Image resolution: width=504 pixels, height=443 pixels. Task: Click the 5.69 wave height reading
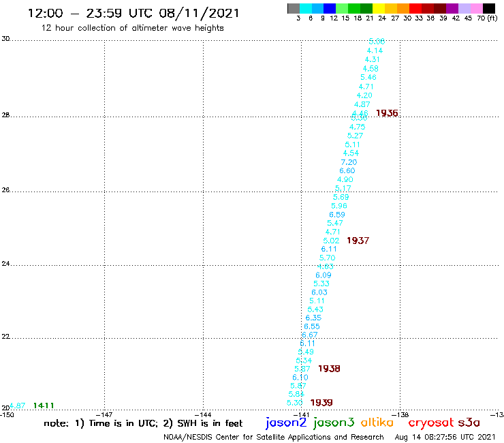(341, 197)
